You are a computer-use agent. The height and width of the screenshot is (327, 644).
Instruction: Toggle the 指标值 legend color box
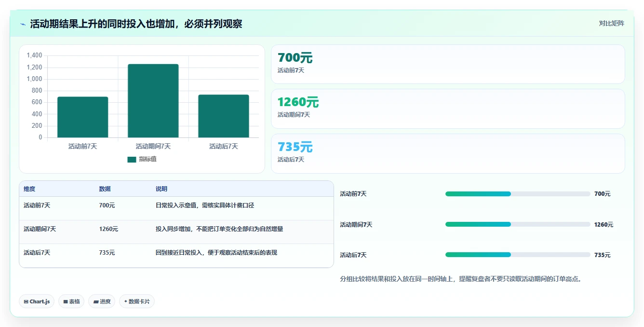tap(132, 160)
